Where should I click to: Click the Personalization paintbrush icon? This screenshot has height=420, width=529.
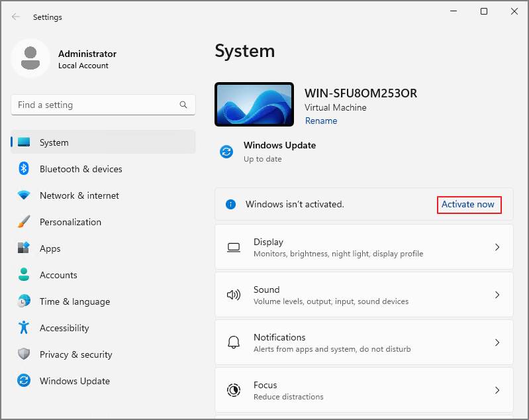[x=24, y=221]
